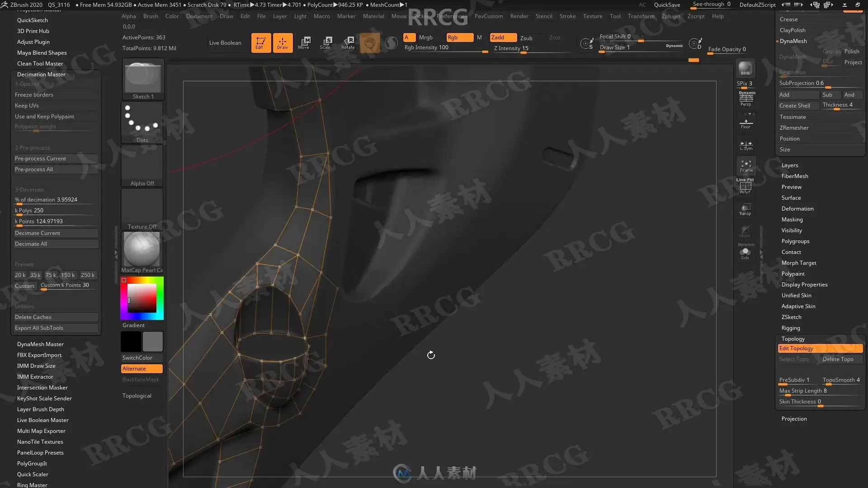Open the Zplugin menu
The image size is (868, 488).
tap(670, 16)
